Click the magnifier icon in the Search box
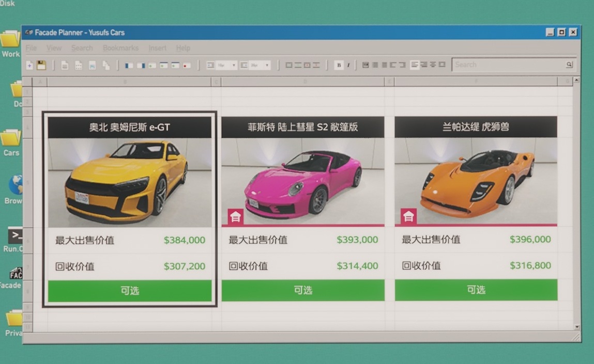Screen dimensions: 594x364 [569, 65]
